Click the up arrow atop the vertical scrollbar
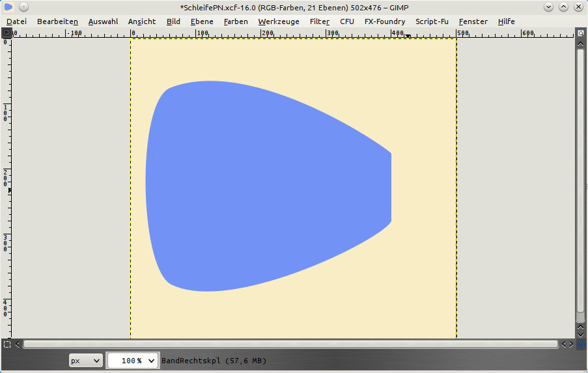The height and width of the screenshot is (373, 588). pos(580,44)
